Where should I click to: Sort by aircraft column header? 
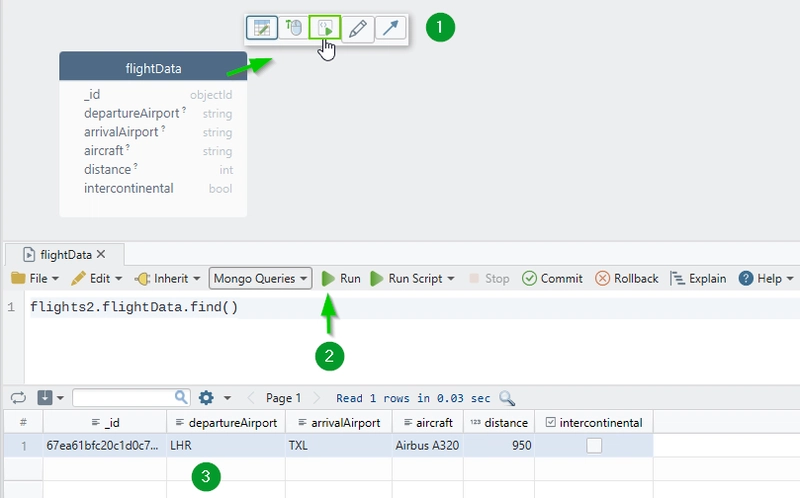click(428, 422)
